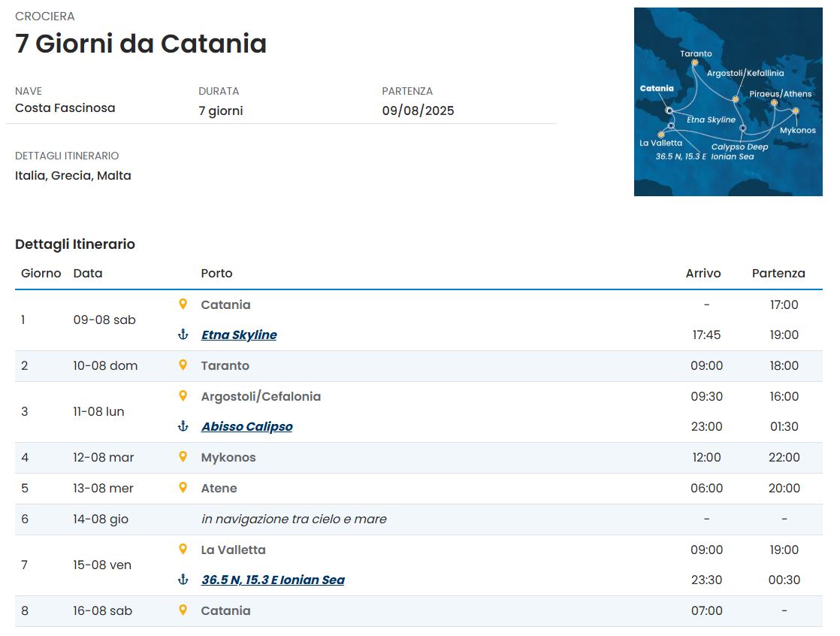Click Abisso Calipso departure time '01:30'

[784, 426]
